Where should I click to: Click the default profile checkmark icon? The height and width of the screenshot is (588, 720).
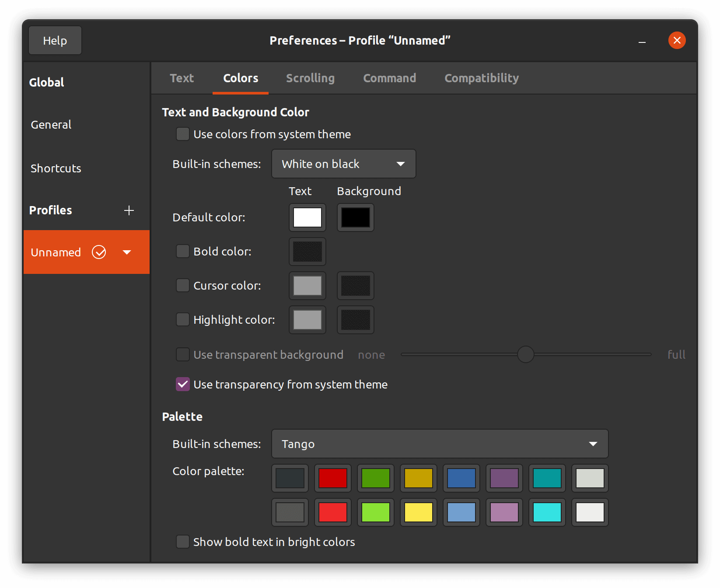pyautogui.click(x=99, y=252)
